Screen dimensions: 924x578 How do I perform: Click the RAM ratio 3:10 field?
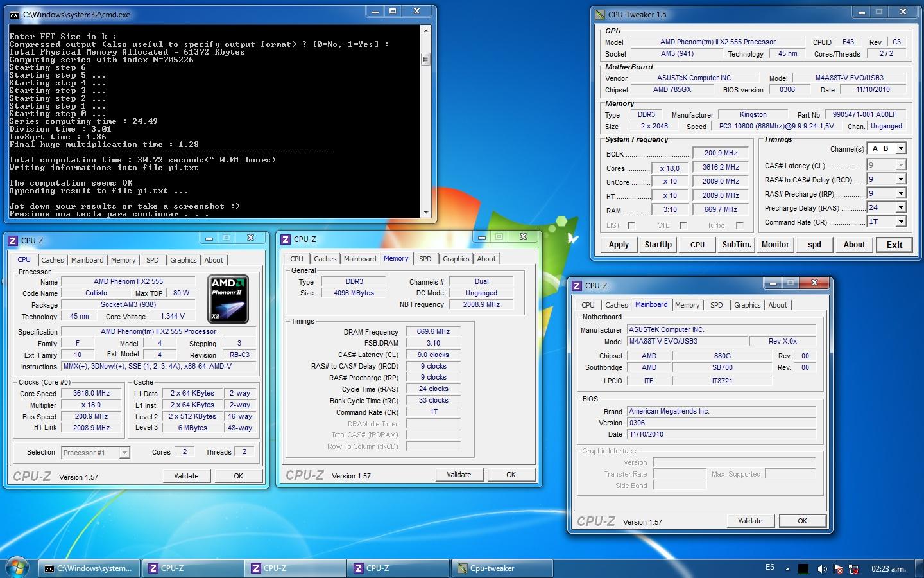670,209
